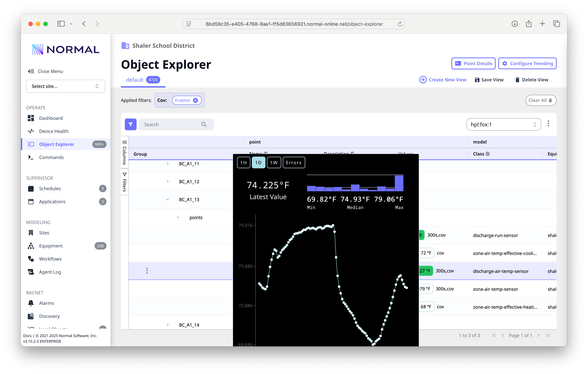Open Device Health from sidebar
This screenshot has width=588, height=374.
click(x=54, y=131)
